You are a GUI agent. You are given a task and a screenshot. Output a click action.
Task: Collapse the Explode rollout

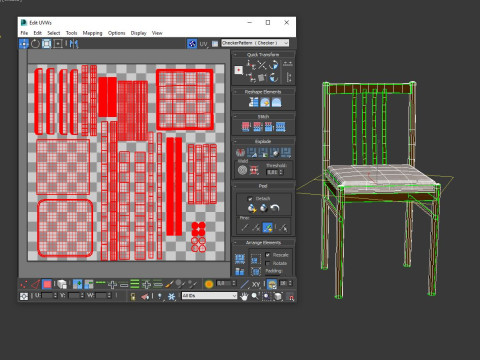[x=235, y=141]
